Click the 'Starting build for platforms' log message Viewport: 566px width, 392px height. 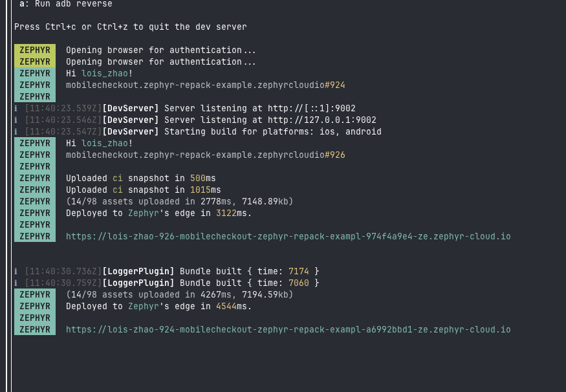coord(272,132)
